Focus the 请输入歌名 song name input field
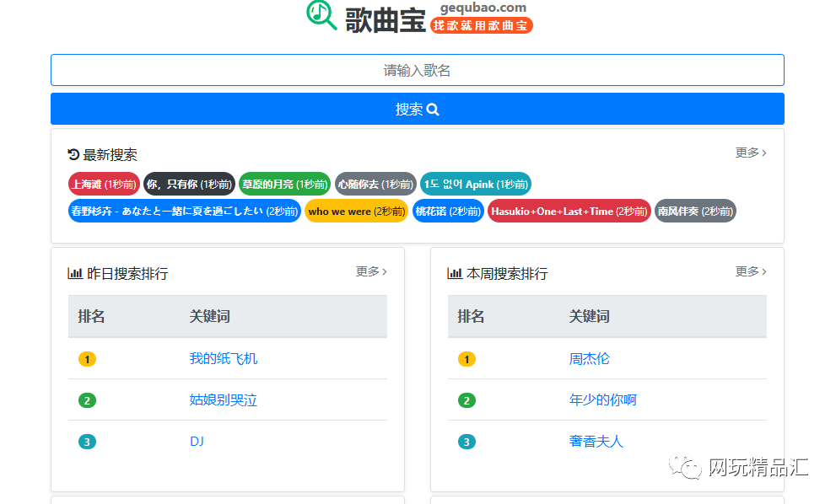Viewport: 836px width, 504px height. pyautogui.click(x=418, y=70)
